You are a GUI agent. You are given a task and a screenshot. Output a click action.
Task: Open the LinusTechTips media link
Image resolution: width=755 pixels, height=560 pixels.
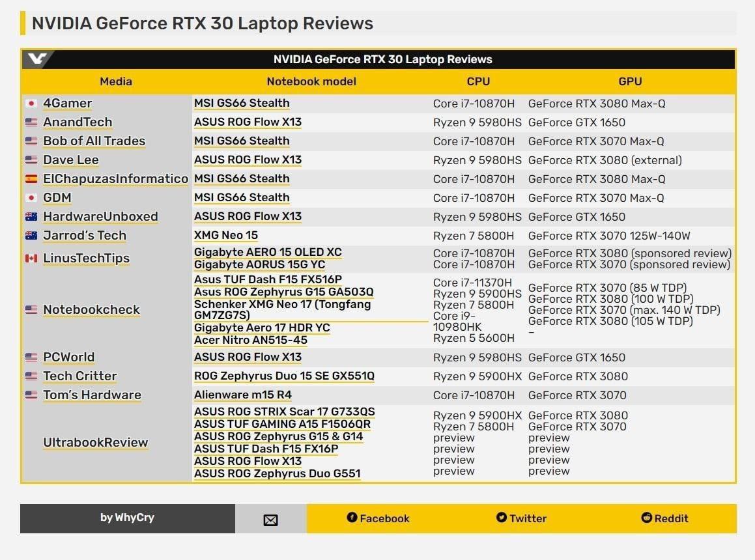[86, 258]
